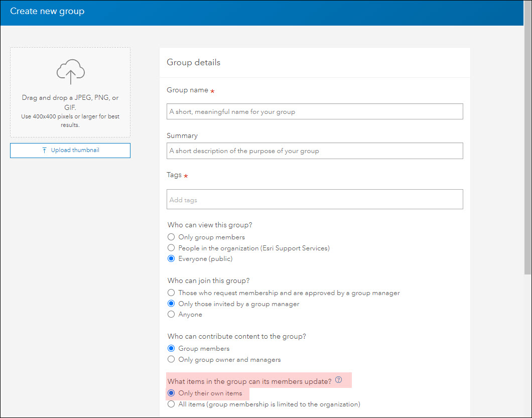Screen dimensions: 532x418
Task: Select 'Anyone' can join option
Action: click(172, 315)
